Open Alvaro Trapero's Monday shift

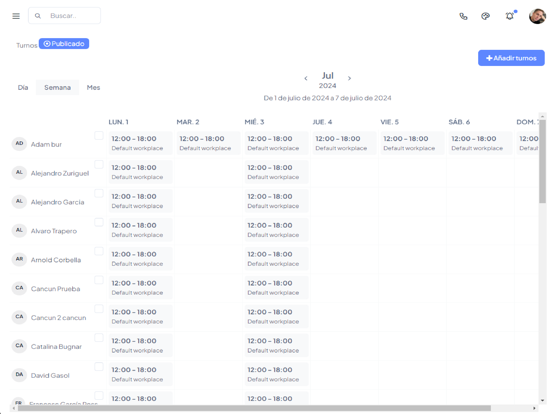click(140, 230)
